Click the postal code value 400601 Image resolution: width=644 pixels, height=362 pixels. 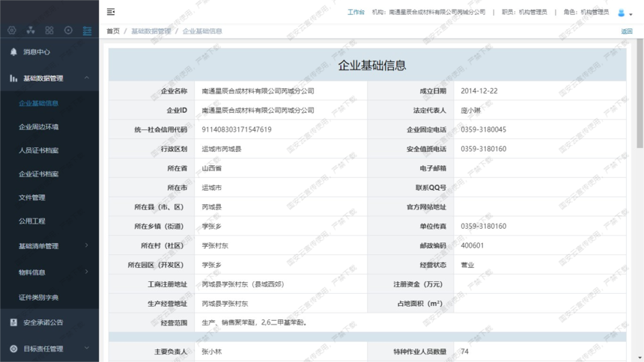[473, 245]
